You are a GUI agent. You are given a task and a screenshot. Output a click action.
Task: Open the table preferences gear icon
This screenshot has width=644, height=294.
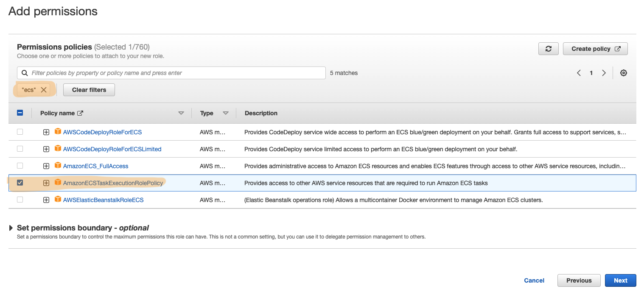pyautogui.click(x=624, y=73)
